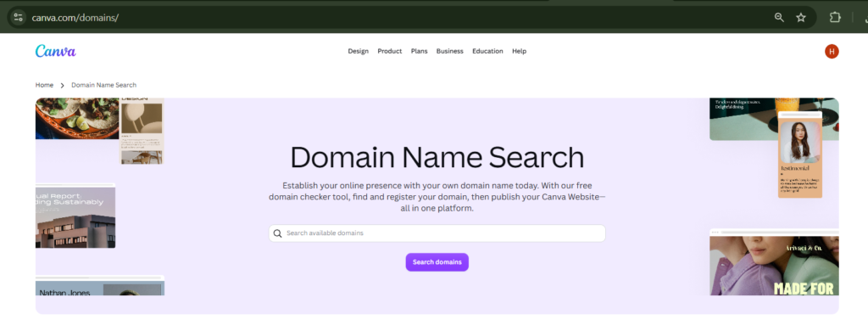868x331 pixels.
Task: Click the search magnifier icon in domain field
Action: coord(278,233)
